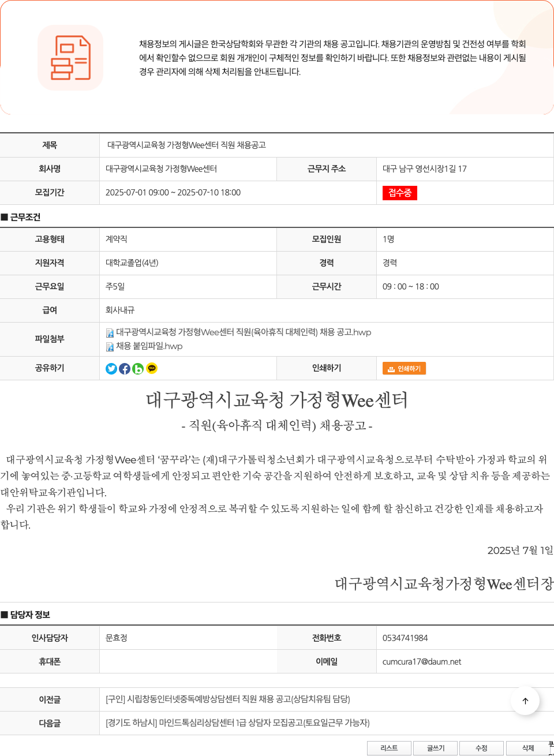The width and height of the screenshot is (554, 756).
Task: Click the red 접수중 status badge
Action: point(400,193)
